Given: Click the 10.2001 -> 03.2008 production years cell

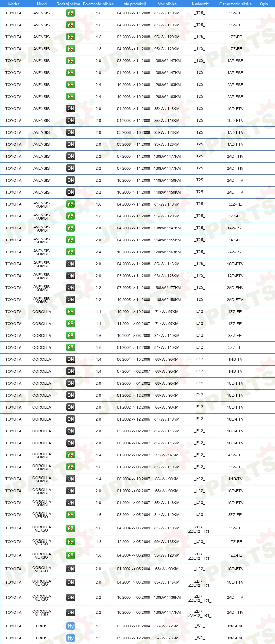Looking at the screenshot, I should coord(134,336).
